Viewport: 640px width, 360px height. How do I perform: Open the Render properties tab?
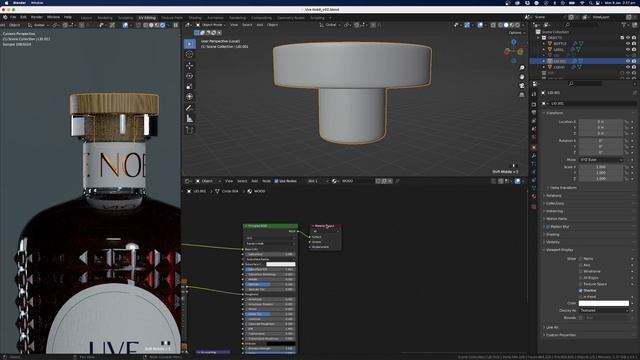(x=534, y=104)
